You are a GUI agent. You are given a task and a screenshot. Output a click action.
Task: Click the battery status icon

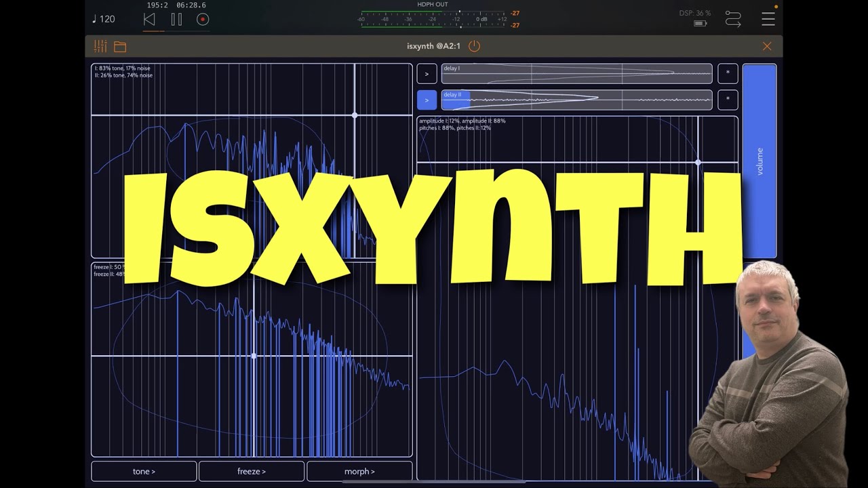[x=701, y=24]
